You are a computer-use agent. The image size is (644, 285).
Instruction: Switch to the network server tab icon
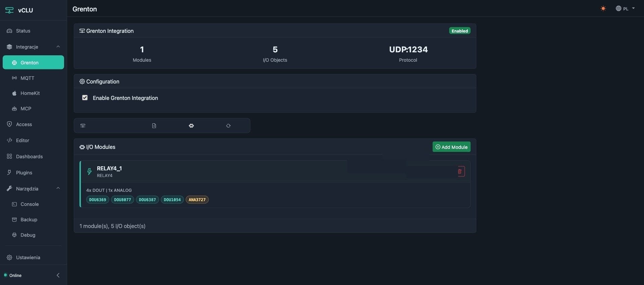click(83, 126)
